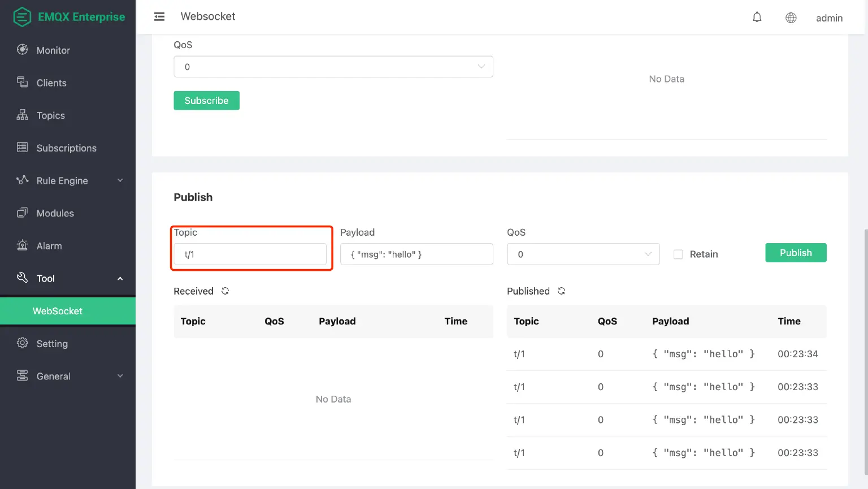868x489 pixels.
Task: Toggle the sidebar collapse hamburger icon
Action: click(159, 17)
